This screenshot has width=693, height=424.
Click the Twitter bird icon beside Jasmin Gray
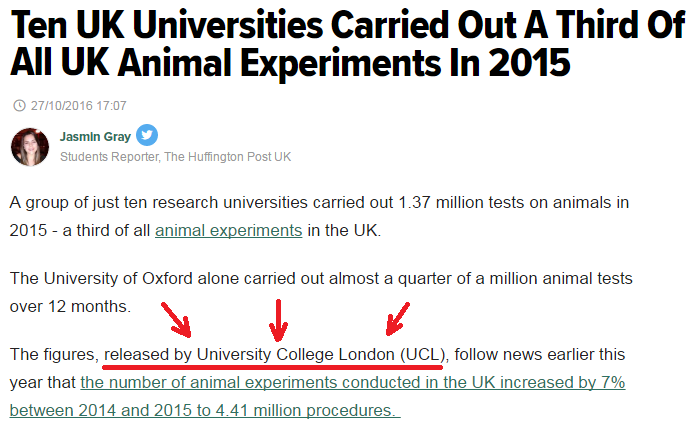(147, 137)
